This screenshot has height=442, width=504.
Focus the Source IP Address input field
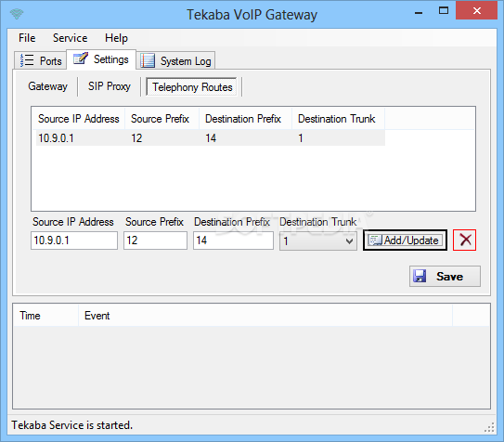click(x=74, y=240)
